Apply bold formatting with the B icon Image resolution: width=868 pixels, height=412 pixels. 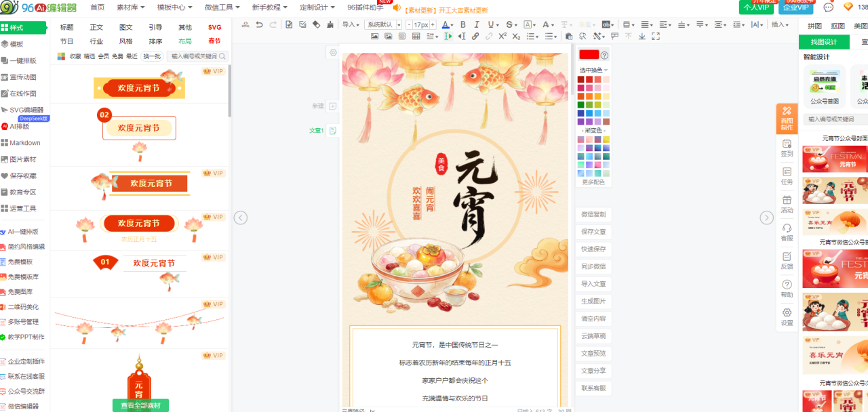pos(463,25)
